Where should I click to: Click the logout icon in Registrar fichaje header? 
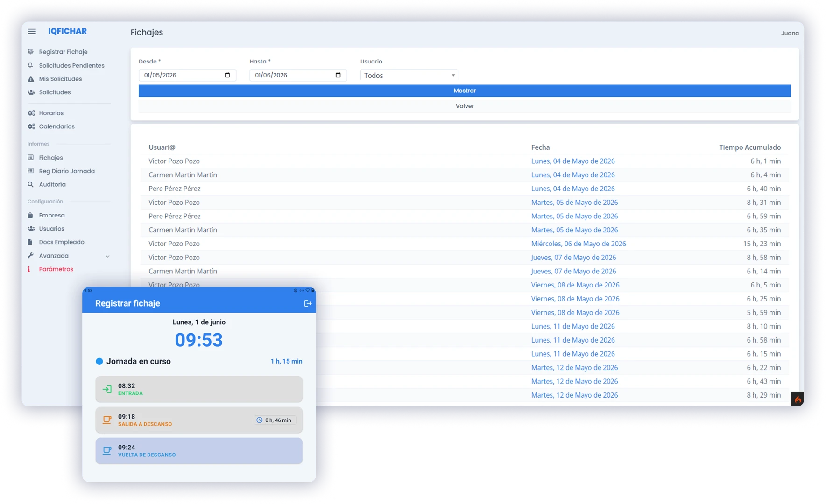click(x=308, y=303)
